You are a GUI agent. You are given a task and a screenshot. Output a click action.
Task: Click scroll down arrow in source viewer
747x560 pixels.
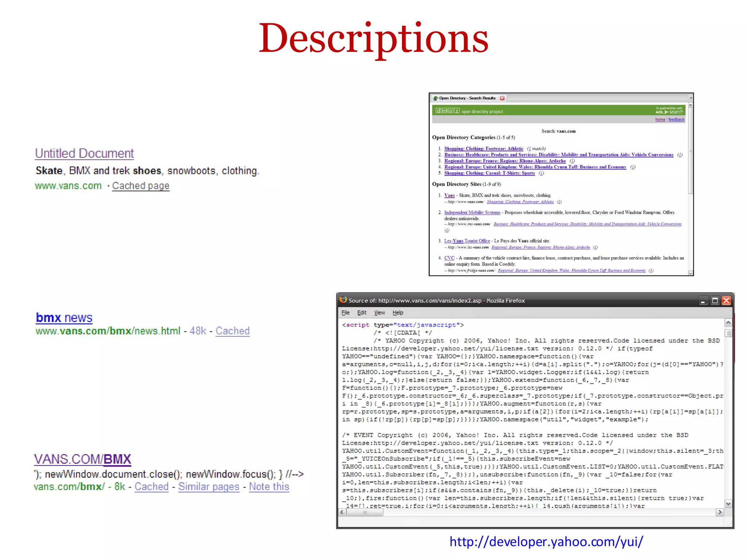coord(728,504)
